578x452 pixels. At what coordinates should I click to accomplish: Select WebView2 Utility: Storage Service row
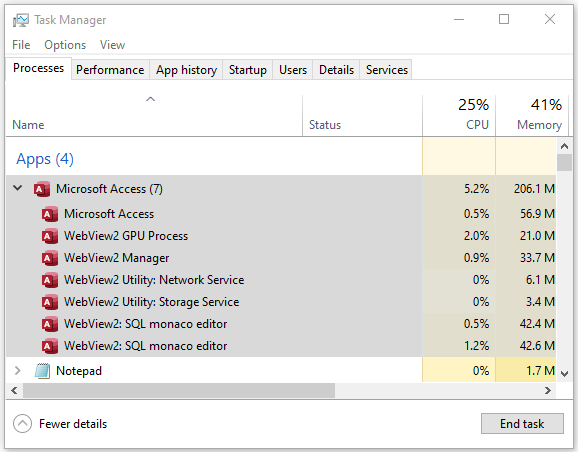click(x=281, y=302)
